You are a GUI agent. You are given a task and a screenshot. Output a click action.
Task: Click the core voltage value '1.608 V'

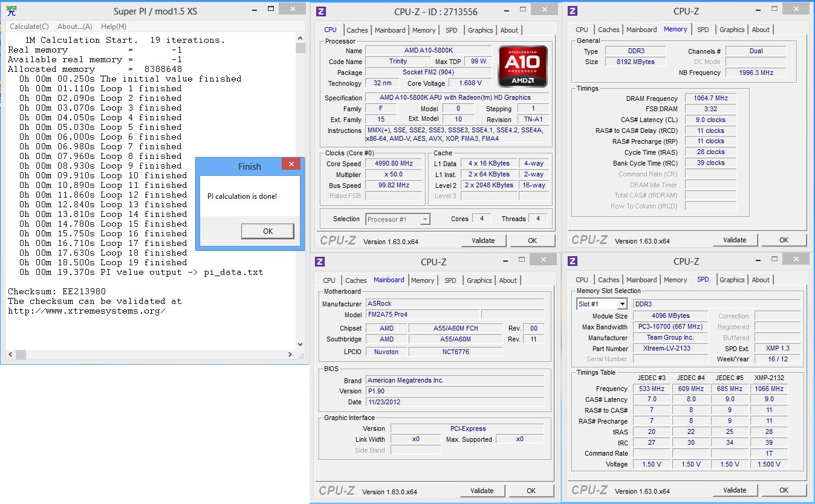(470, 83)
